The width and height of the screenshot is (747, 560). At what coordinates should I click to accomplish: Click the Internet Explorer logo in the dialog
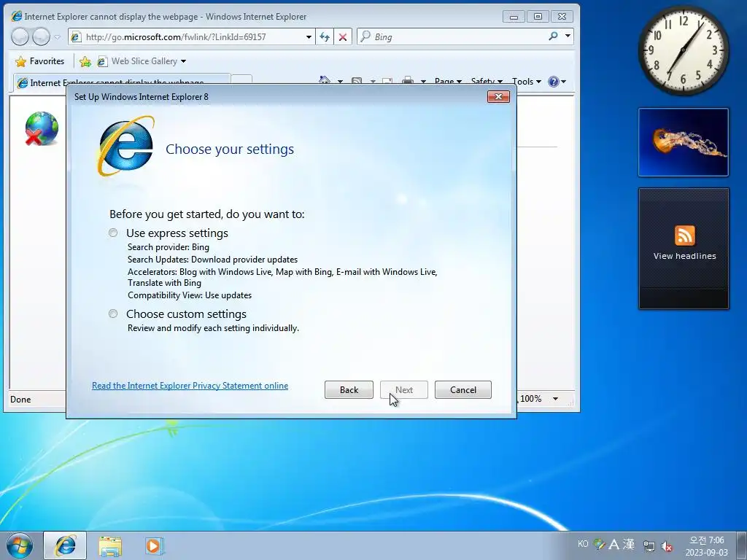point(126,146)
